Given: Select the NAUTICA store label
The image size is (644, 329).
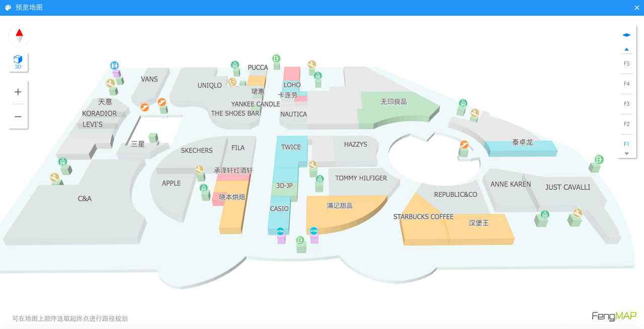Looking at the screenshot, I should point(293,114).
